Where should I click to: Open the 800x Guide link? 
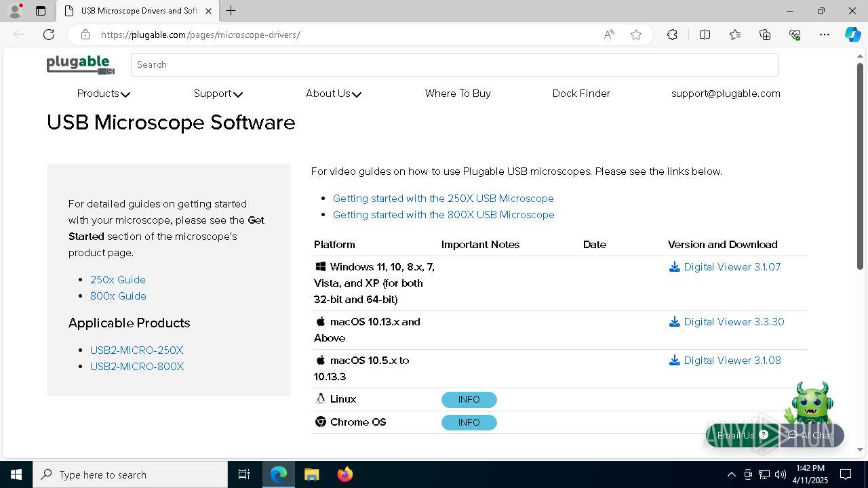point(118,296)
